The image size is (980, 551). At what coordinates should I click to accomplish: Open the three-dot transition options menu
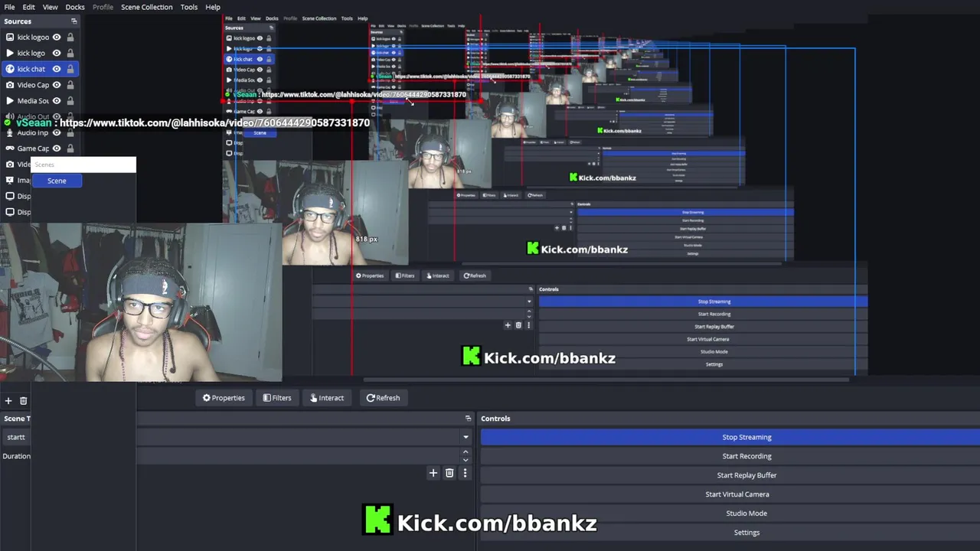pos(465,473)
